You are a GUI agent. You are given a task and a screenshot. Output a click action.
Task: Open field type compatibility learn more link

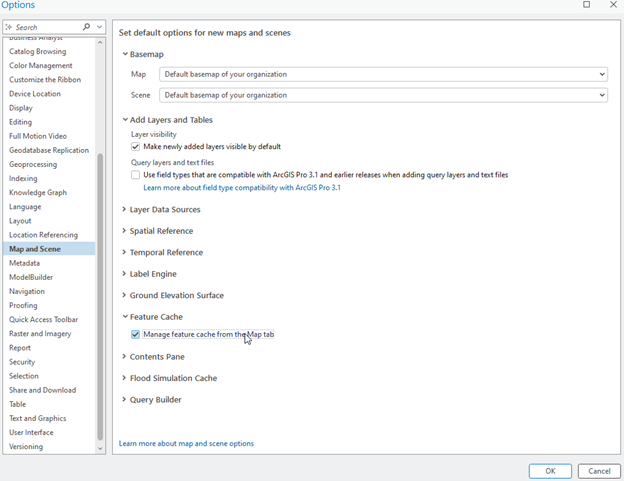(242, 188)
